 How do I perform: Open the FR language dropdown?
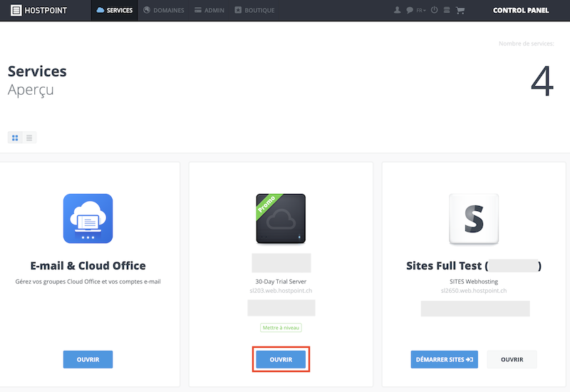point(421,11)
